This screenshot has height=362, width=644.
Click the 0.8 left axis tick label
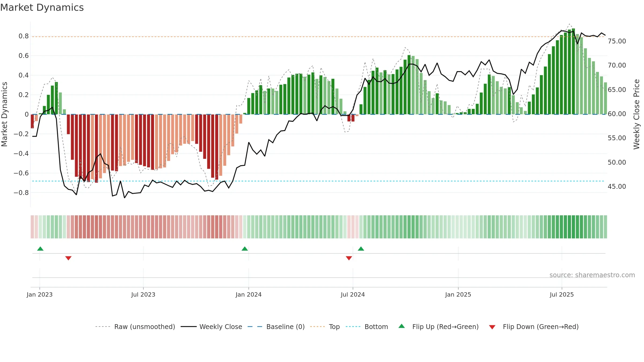(x=24, y=36)
